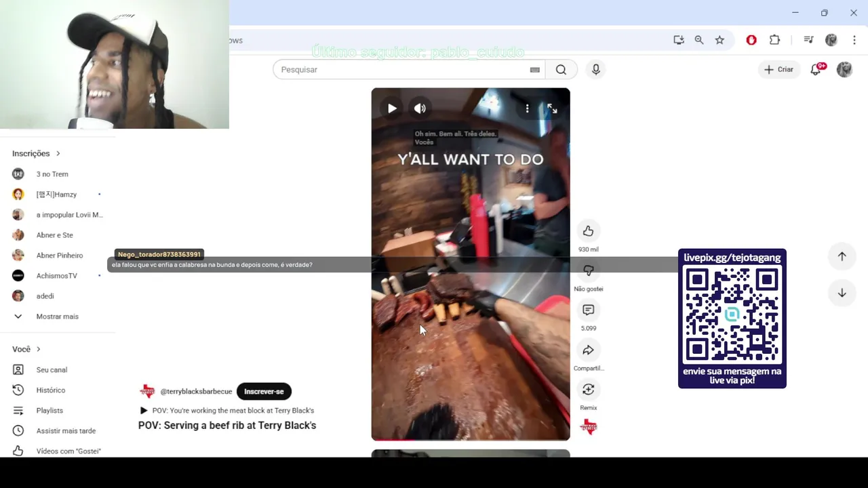Mute the Shorts video volume
The image size is (868, 488).
pyautogui.click(x=420, y=108)
